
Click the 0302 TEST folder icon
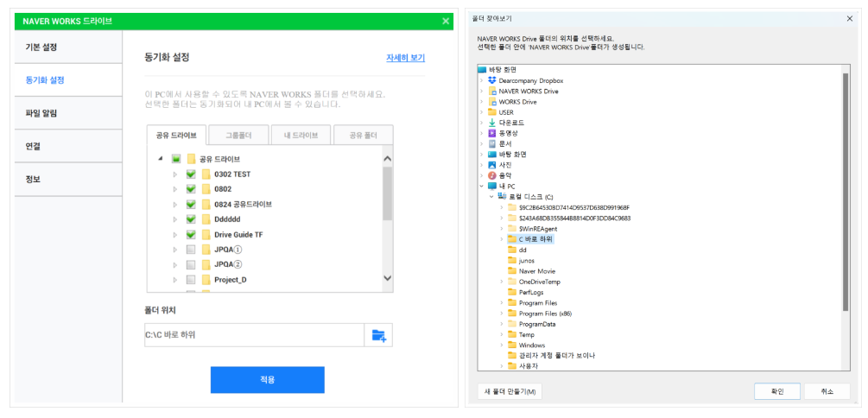[206, 174]
